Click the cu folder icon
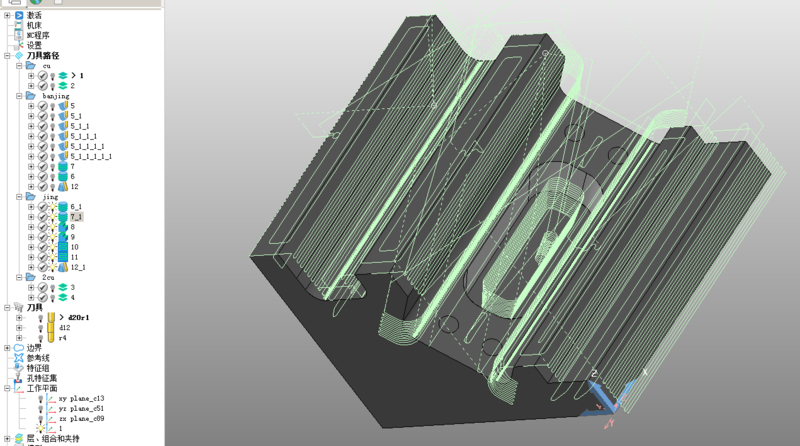This screenshot has width=800, height=446. [31, 66]
